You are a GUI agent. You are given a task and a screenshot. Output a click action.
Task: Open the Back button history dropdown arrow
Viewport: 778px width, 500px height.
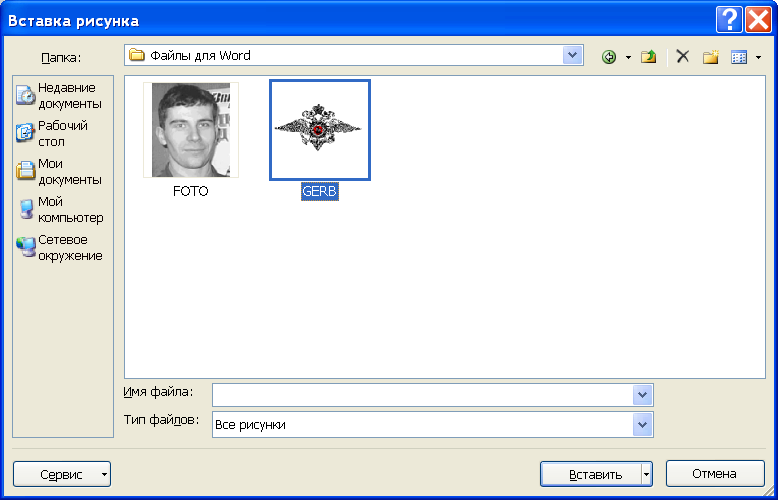pos(628,58)
